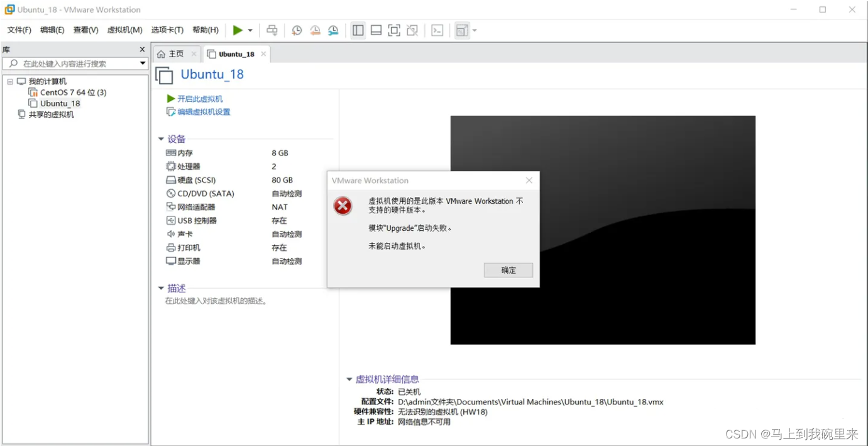Click 确定 in the error dialog
The image size is (868, 446).
click(x=508, y=270)
